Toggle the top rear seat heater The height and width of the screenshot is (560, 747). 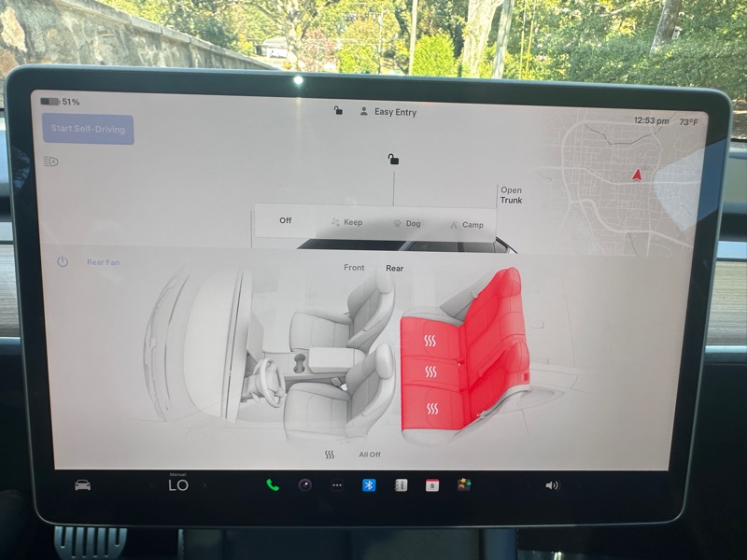coord(430,342)
